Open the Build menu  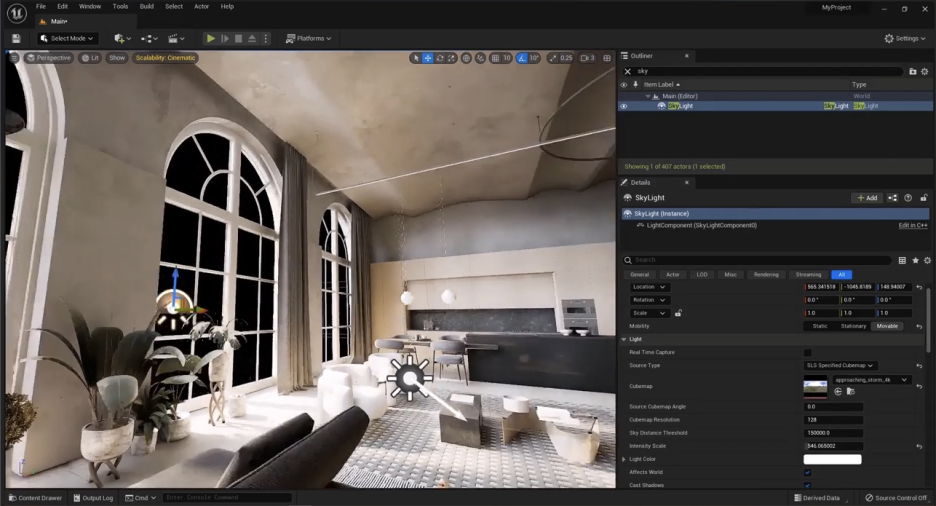(x=146, y=7)
